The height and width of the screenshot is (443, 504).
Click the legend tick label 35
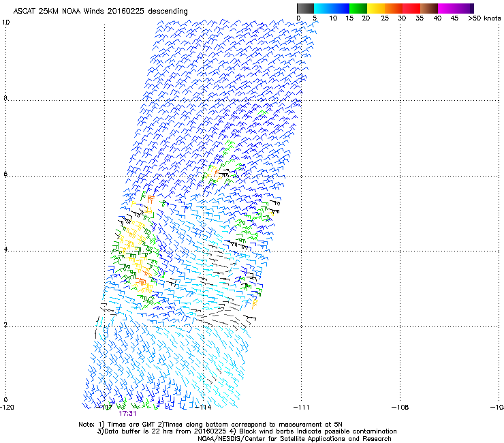tap(420, 18)
